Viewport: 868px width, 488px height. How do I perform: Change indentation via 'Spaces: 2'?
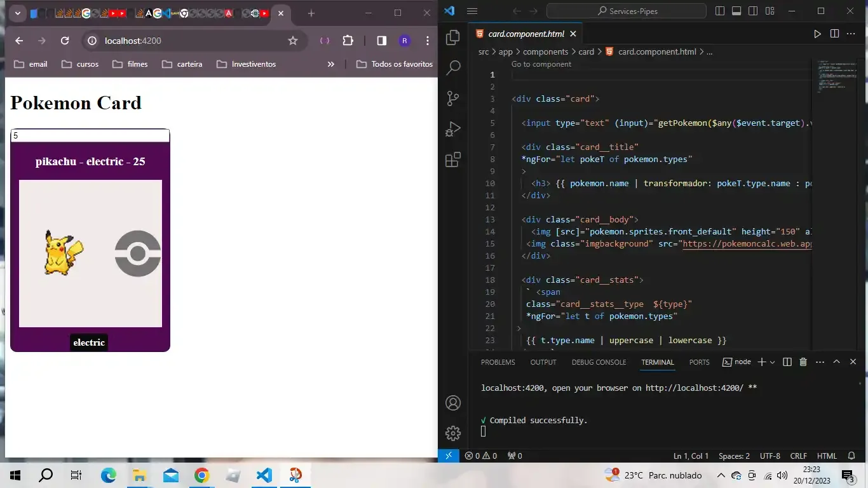point(734,456)
